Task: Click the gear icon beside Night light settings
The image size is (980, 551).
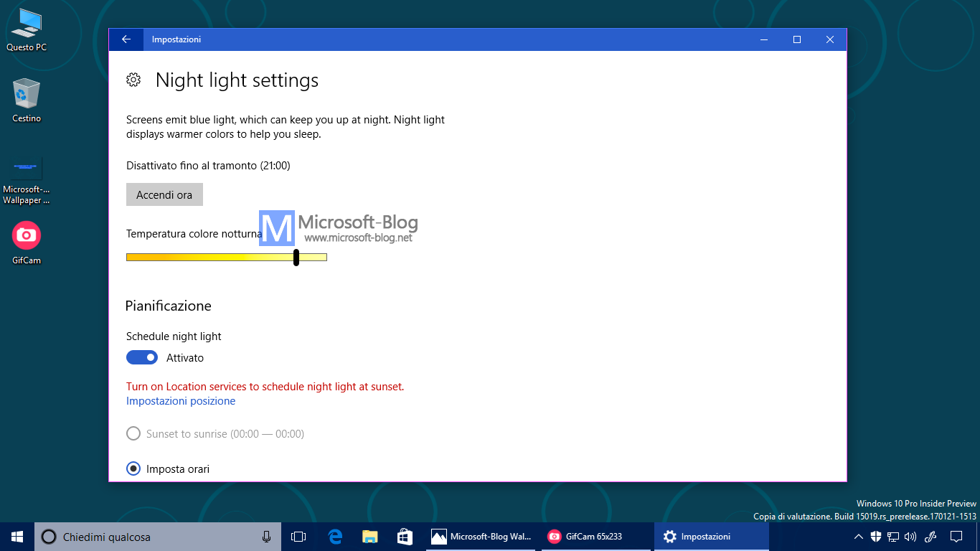Action: [x=133, y=80]
